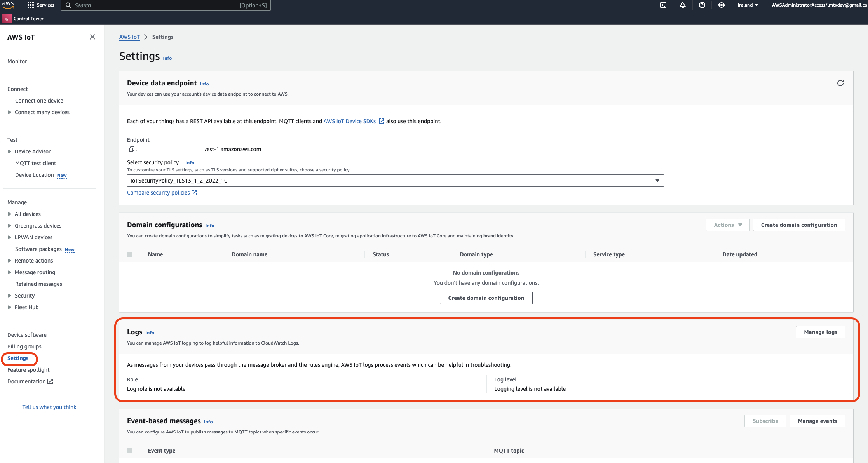Open Monitor in the sidebar
The height and width of the screenshot is (463, 868).
[17, 61]
